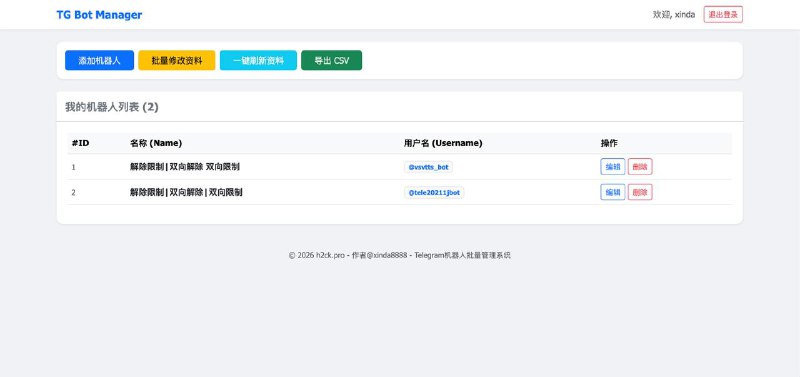Image resolution: width=800 pixels, height=377 pixels.
Task: Click the yellow 批量修改资料 button
Action: click(177, 60)
